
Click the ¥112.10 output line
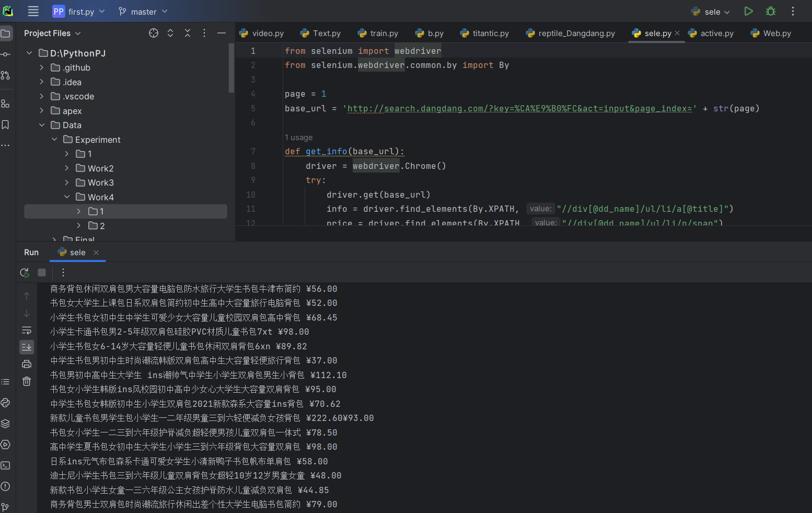pyautogui.click(x=199, y=375)
